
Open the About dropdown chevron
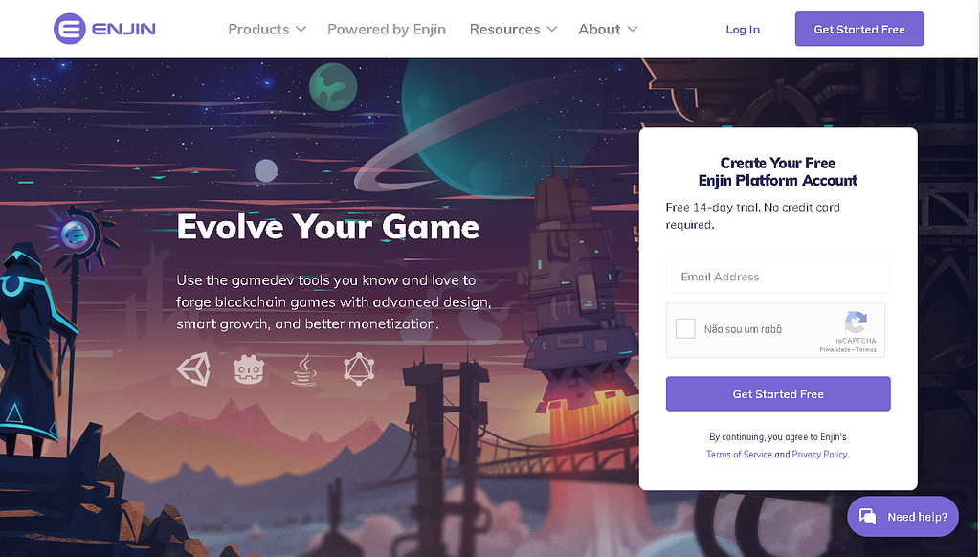coord(633,30)
